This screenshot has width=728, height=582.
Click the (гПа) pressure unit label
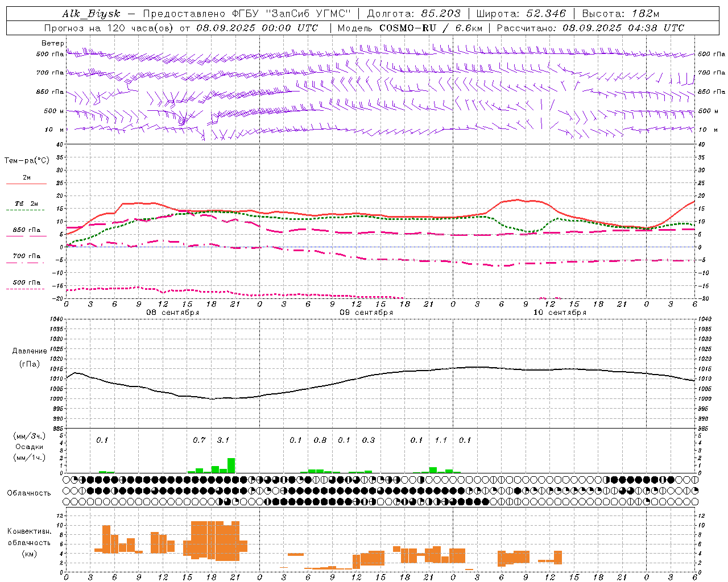[30, 364]
